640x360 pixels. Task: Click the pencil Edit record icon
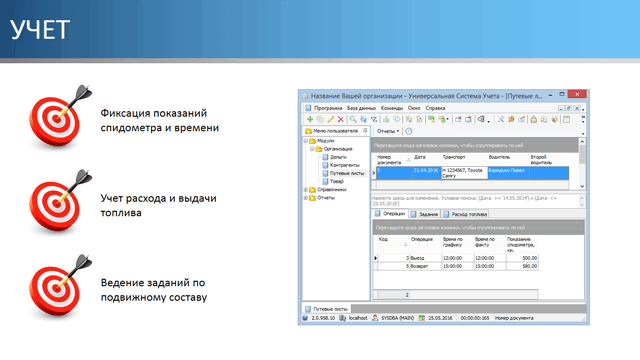[331, 119]
